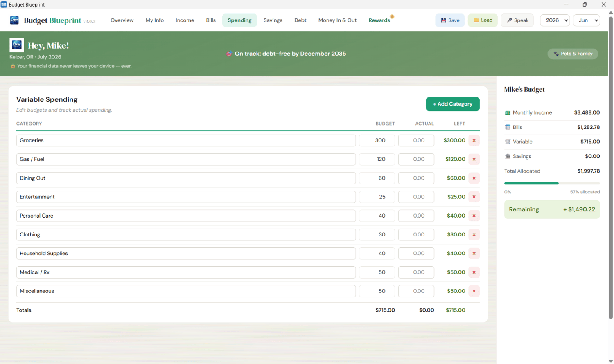614x364 pixels.
Task: Click the $0.00 actual total
Action: click(x=427, y=310)
